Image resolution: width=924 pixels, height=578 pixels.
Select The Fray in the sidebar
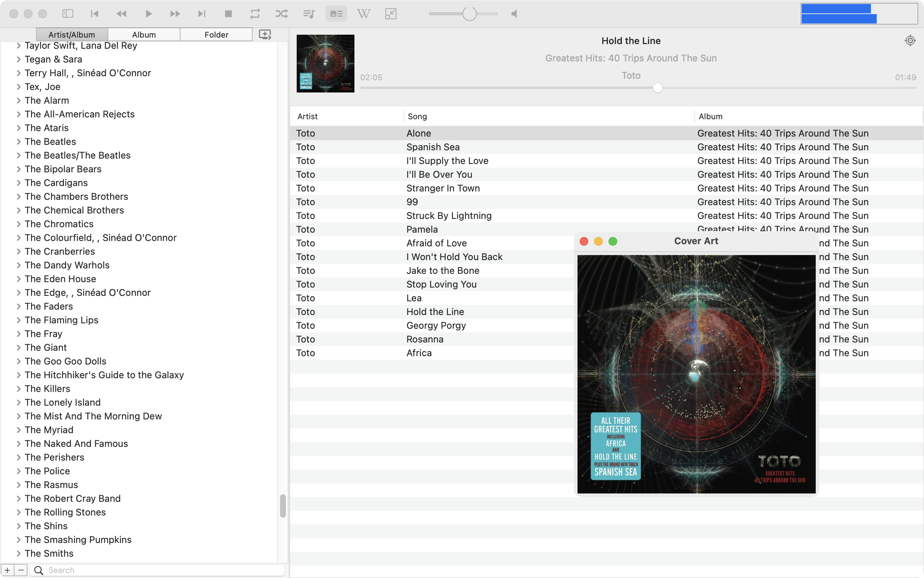point(44,334)
